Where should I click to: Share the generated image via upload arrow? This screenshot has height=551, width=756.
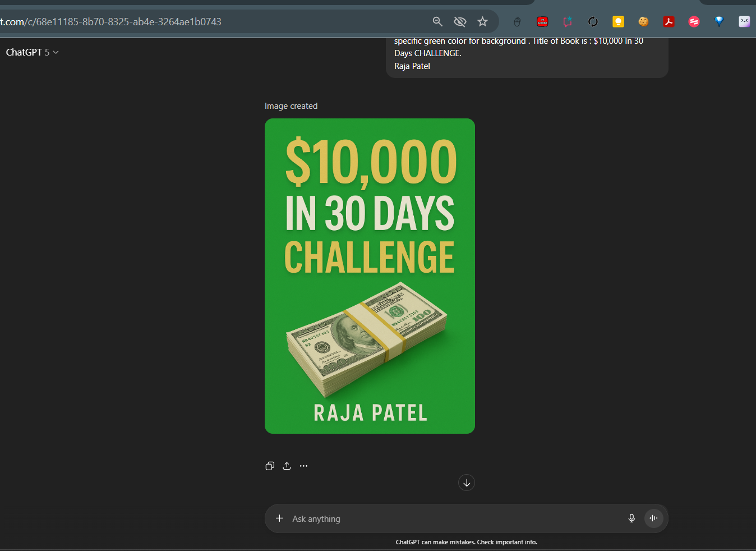(287, 466)
